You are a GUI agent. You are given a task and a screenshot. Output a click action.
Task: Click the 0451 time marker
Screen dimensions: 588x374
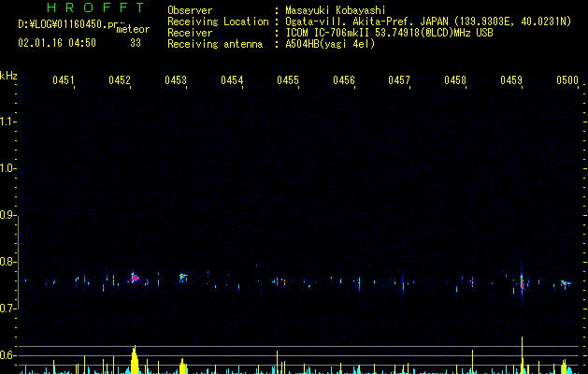(x=63, y=79)
